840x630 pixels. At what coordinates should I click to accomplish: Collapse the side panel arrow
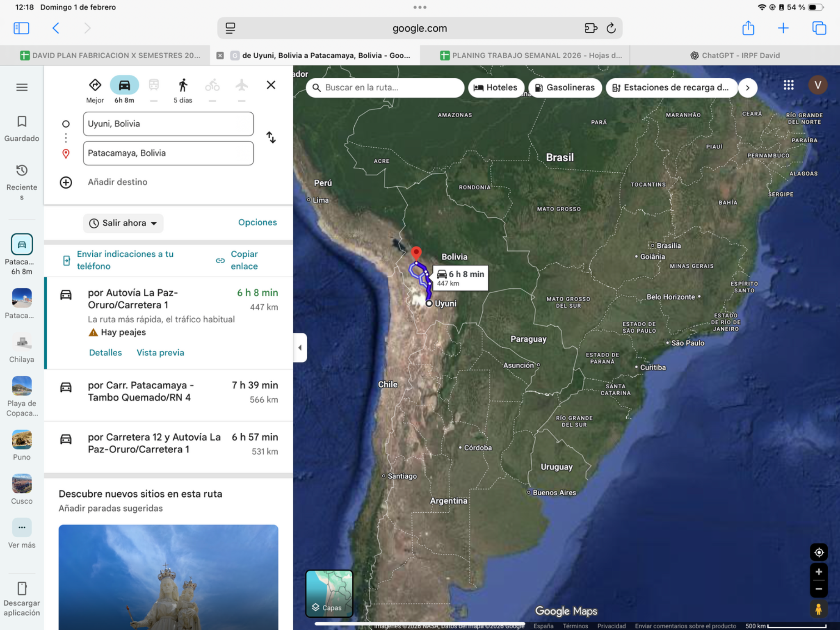(x=300, y=347)
